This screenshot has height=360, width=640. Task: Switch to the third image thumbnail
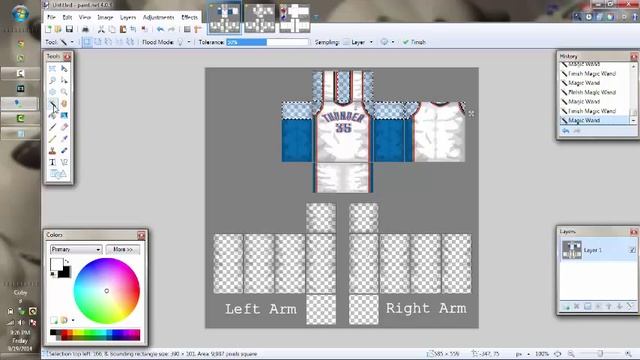pyautogui.click(x=295, y=18)
